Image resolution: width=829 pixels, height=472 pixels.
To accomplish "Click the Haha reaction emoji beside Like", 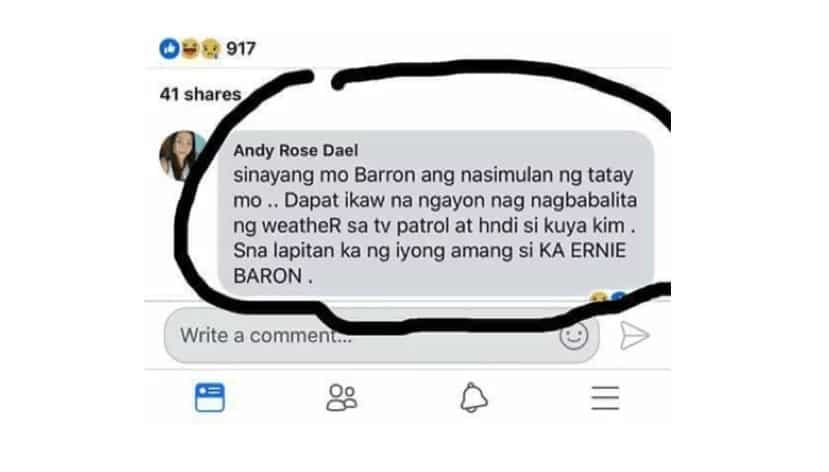I will tap(190, 49).
